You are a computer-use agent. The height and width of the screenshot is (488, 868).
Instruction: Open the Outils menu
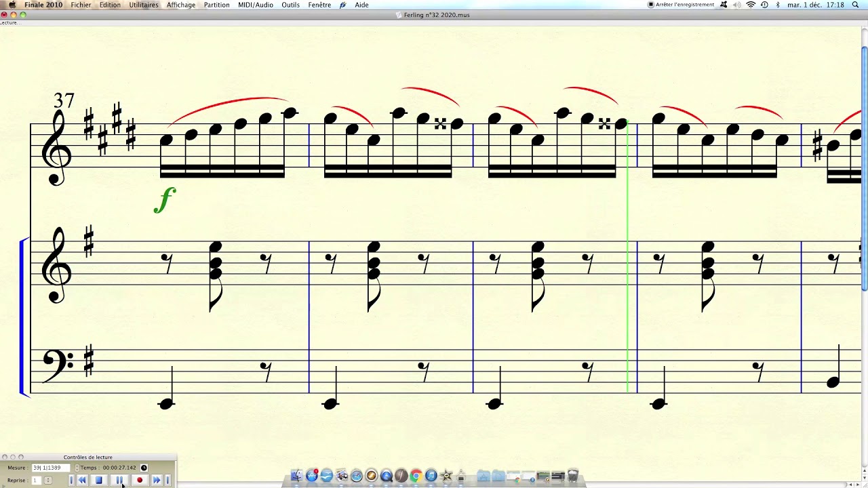tap(291, 5)
